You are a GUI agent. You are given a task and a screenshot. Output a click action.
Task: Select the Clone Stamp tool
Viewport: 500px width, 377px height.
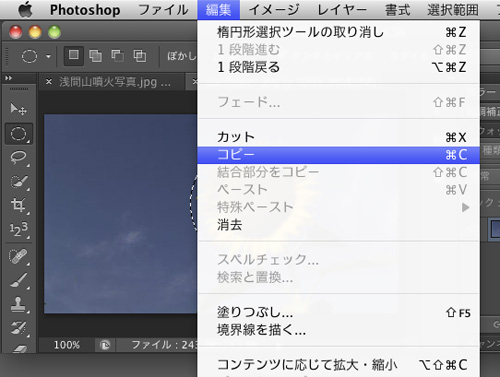pos(18,304)
